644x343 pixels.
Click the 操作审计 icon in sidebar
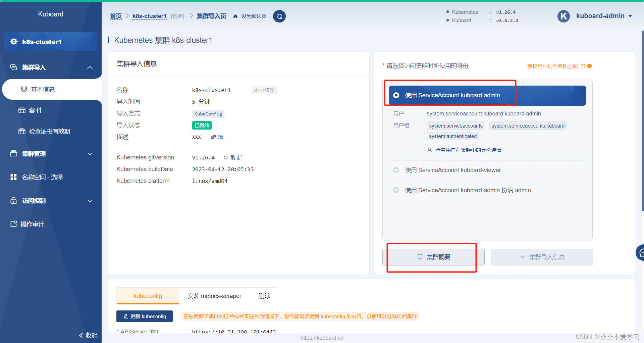13,224
